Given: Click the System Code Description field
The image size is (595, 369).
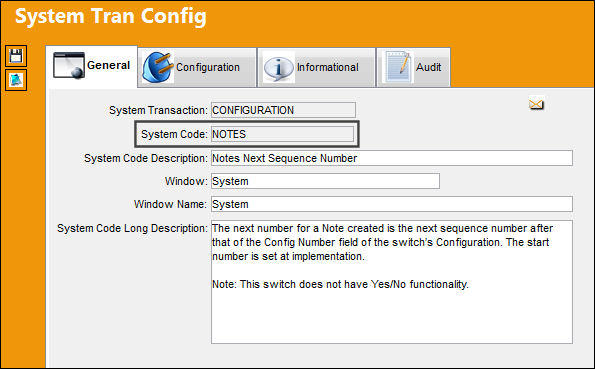Looking at the screenshot, I should [392, 158].
